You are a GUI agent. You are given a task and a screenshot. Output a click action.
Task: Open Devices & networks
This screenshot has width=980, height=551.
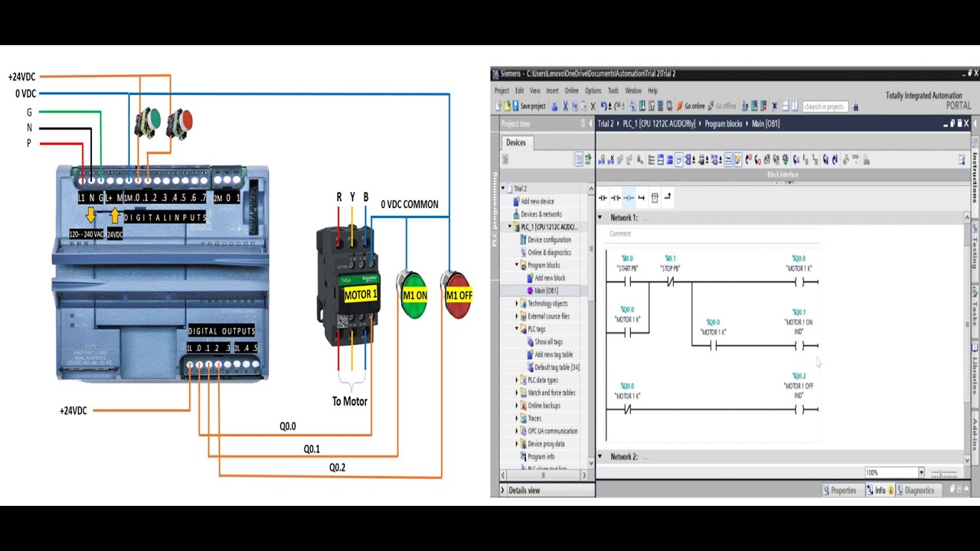[x=541, y=214]
